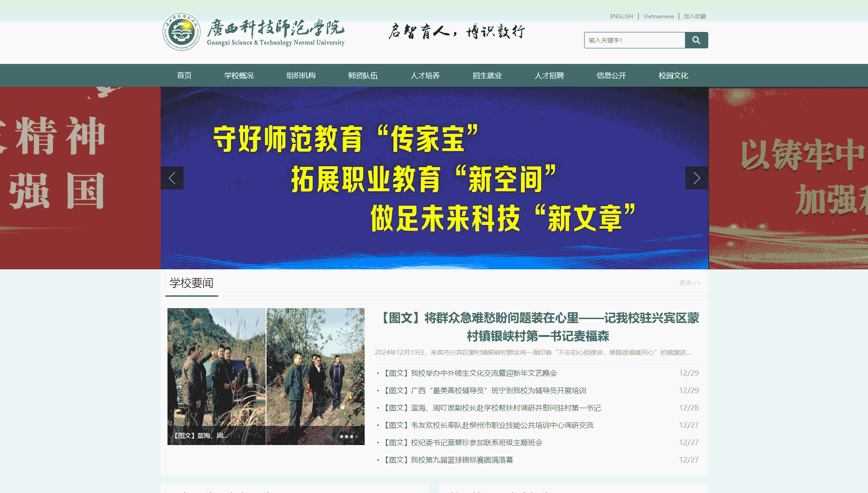Go to the previous banner slide
The image size is (868, 493).
[x=172, y=178]
